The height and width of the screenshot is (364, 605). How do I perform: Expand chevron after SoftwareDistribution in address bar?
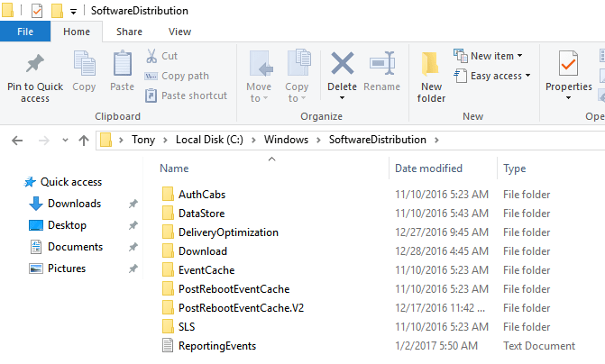pos(436,141)
